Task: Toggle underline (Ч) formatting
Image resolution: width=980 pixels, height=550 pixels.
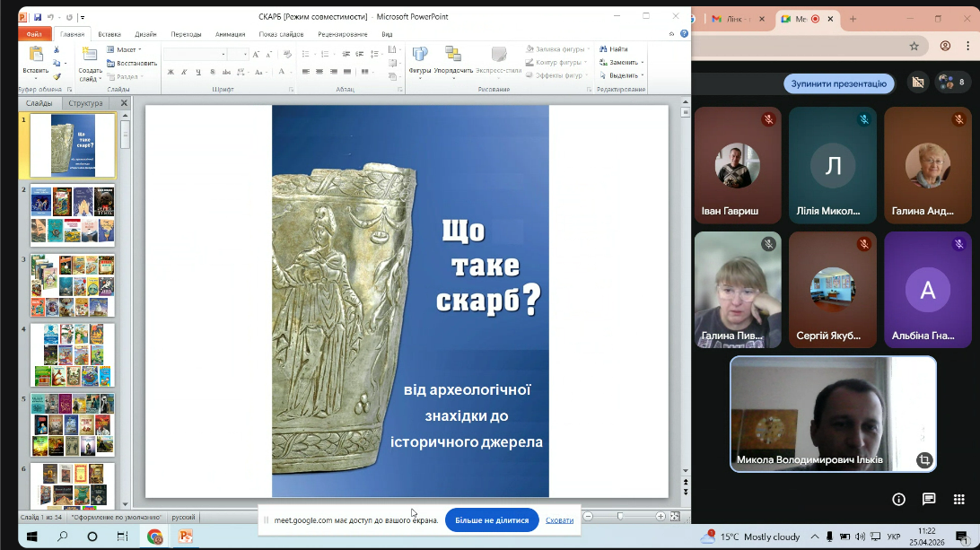Action: [x=198, y=72]
